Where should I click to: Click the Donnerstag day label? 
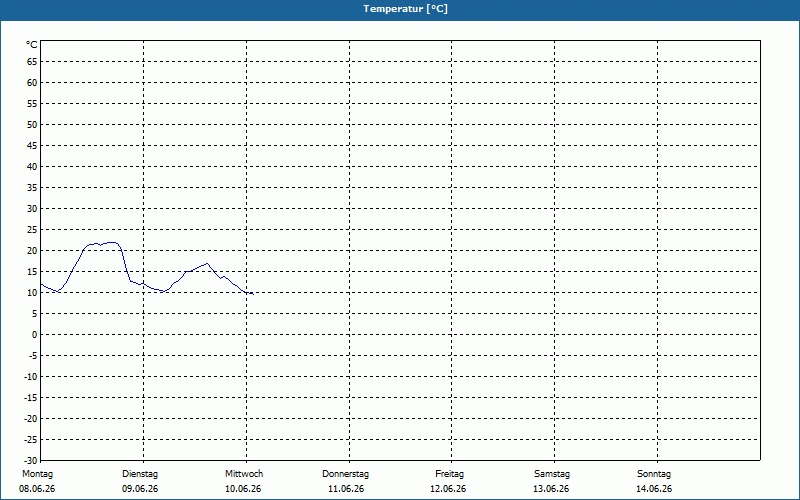345,474
